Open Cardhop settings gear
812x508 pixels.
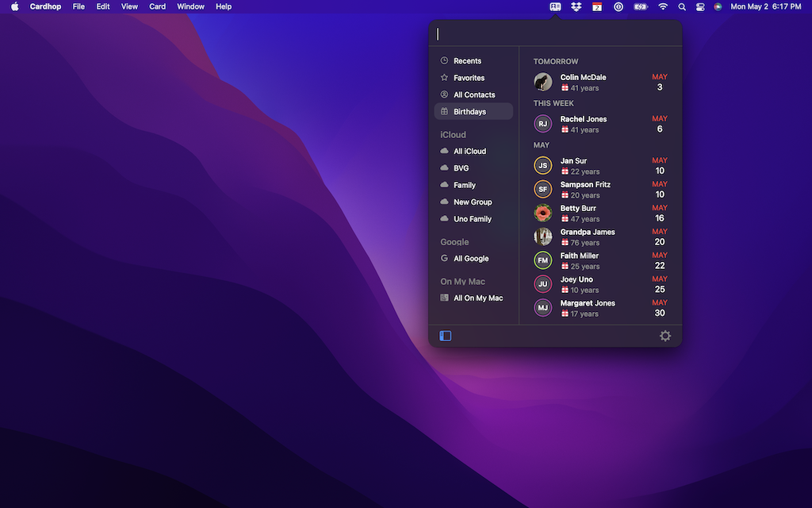tap(665, 336)
